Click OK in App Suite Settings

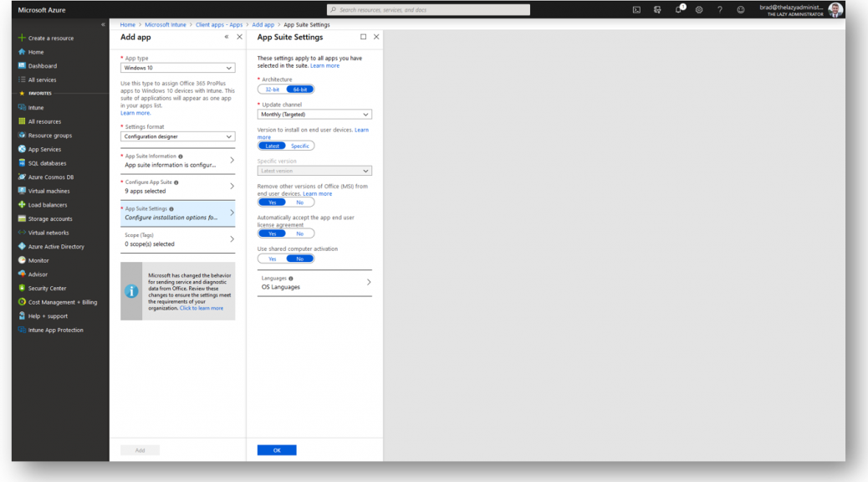(x=277, y=450)
